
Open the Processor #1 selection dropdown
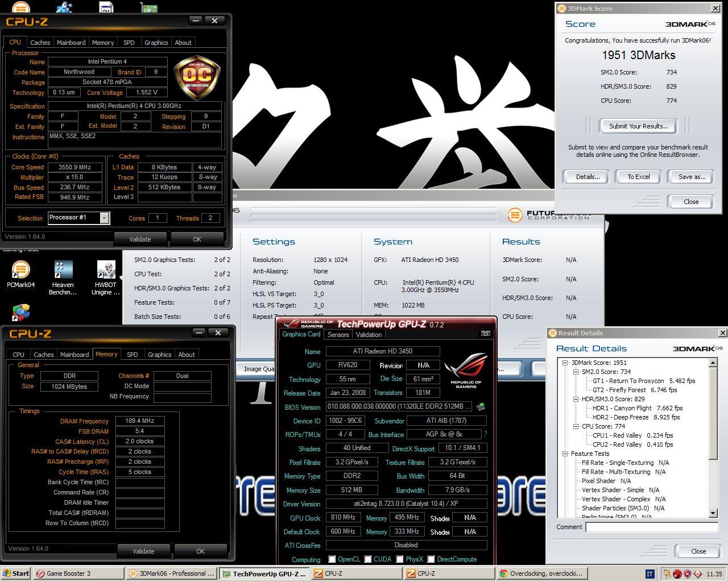[104, 218]
